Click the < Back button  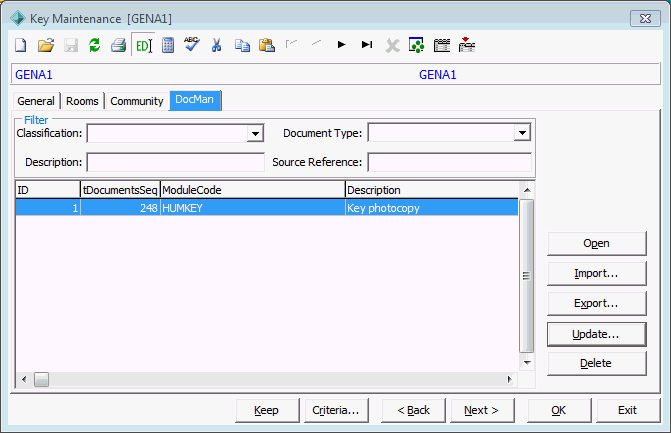[x=413, y=410]
